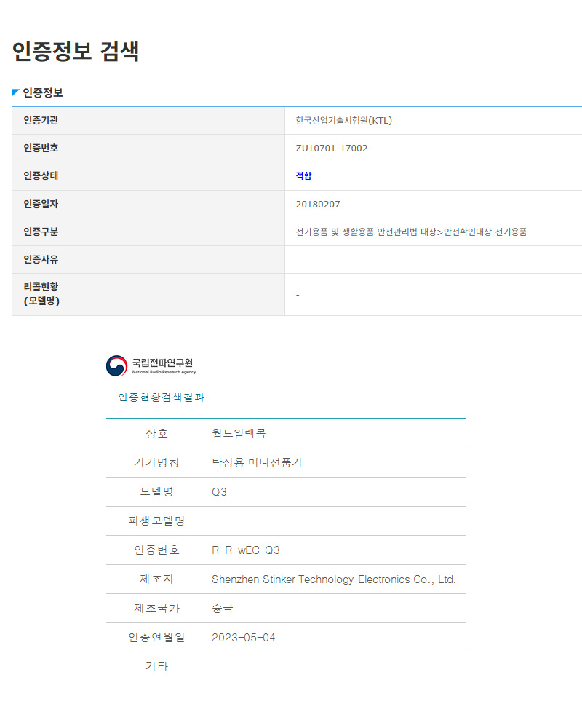Click the 인증정보 검색 page heading
Viewport: 582px width, 728px height.
(75, 51)
